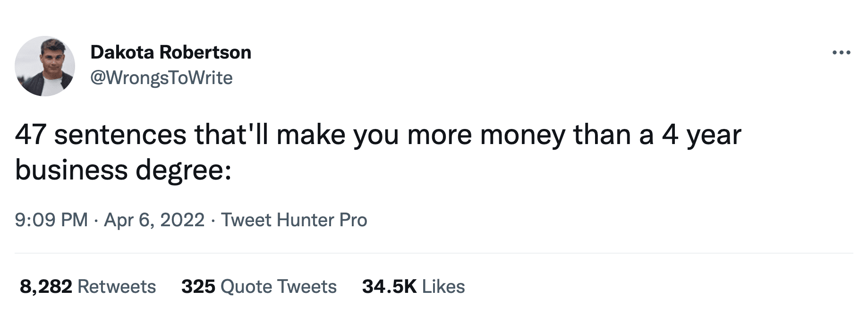The height and width of the screenshot is (316, 868).
Task: Click the Apr 6, 2022 date
Action: (154, 220)
